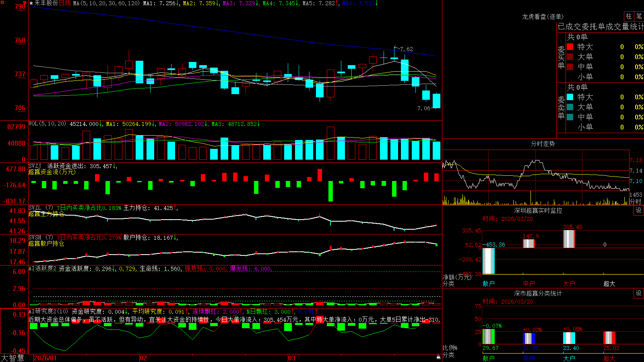Click the cyan 大户 ratio bar 23.40
This screenshot has width=644, height=362.
click(x=569, y=338)
